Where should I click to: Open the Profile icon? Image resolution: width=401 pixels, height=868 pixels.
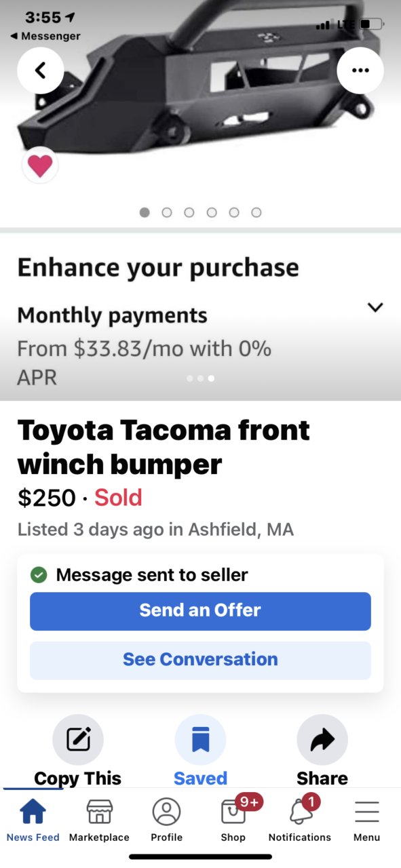click(166, 820)
